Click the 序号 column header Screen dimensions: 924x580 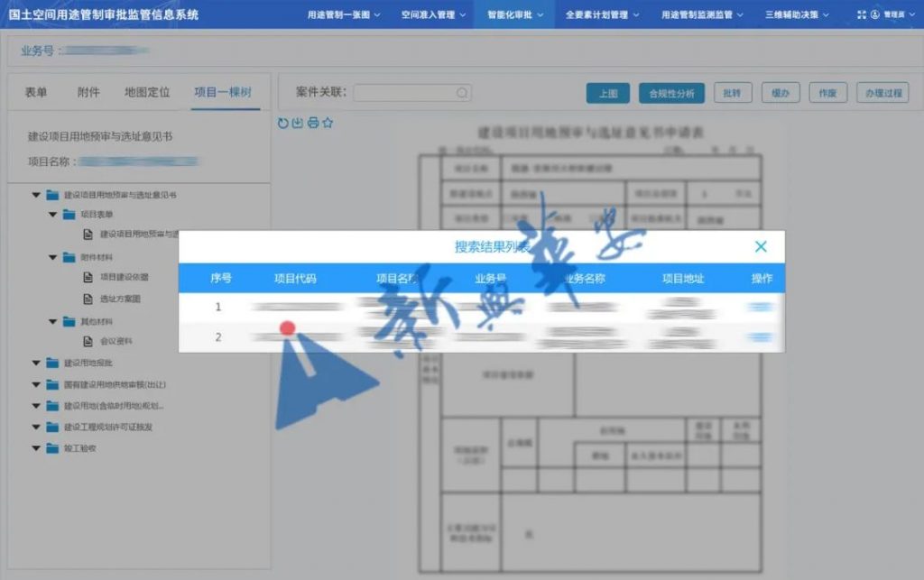point(221,278)
